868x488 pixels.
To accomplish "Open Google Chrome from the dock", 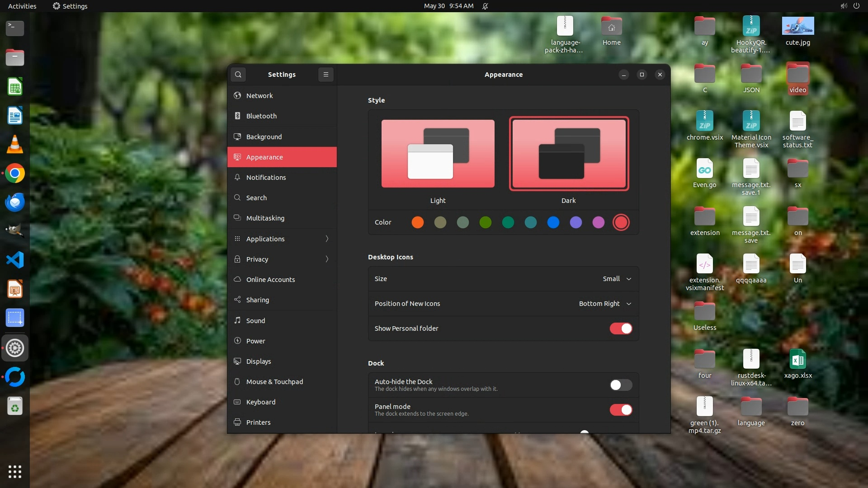I will (x=15, y=174).
